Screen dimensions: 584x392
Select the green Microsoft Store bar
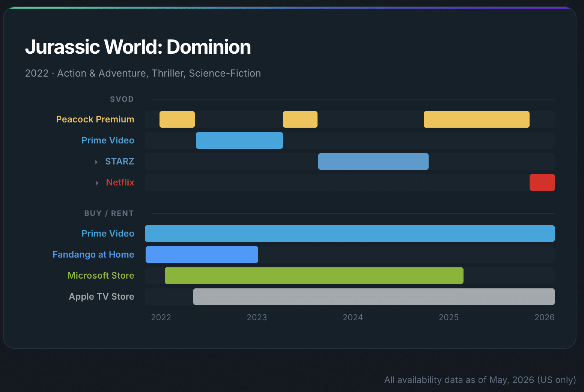[314, 276]
